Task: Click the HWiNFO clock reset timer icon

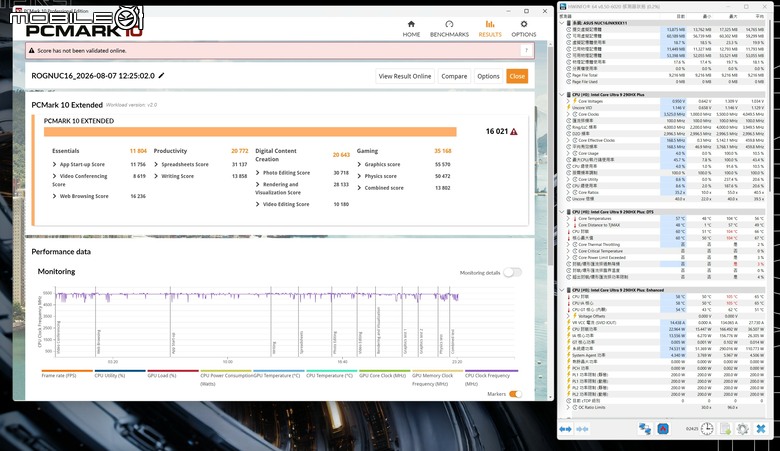Action: click(x=707, y=429)
